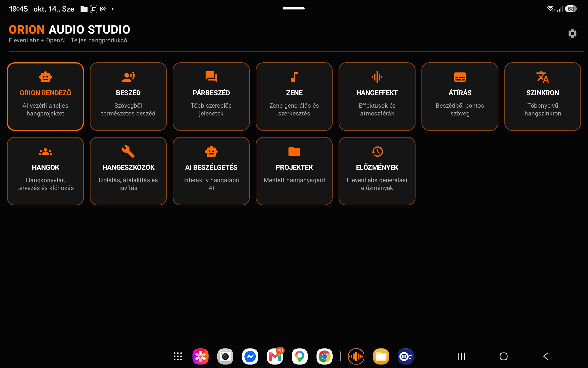Click the Zene music note icon

[x=294, y=77]
